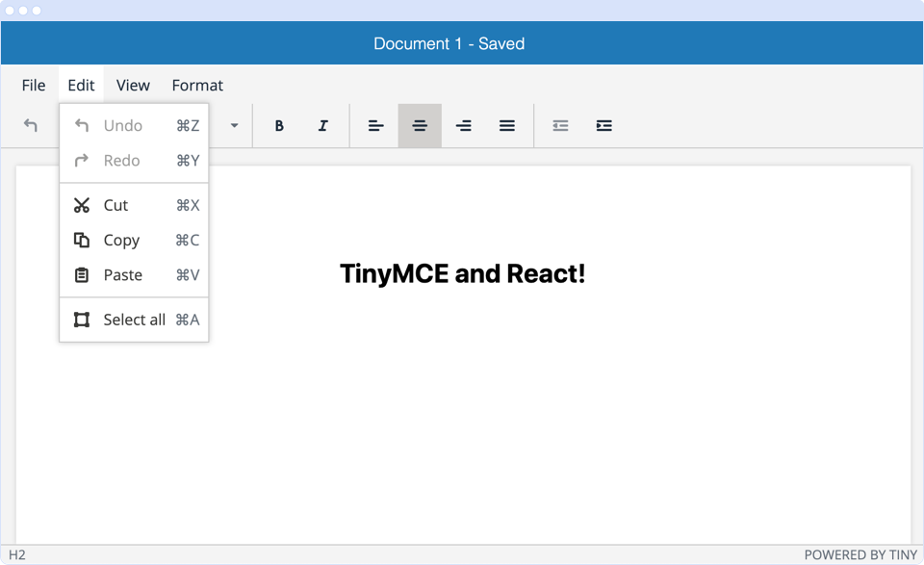Choose Select all from Edit menu
Screen dimensions: 924x565
tap(135, 320)
